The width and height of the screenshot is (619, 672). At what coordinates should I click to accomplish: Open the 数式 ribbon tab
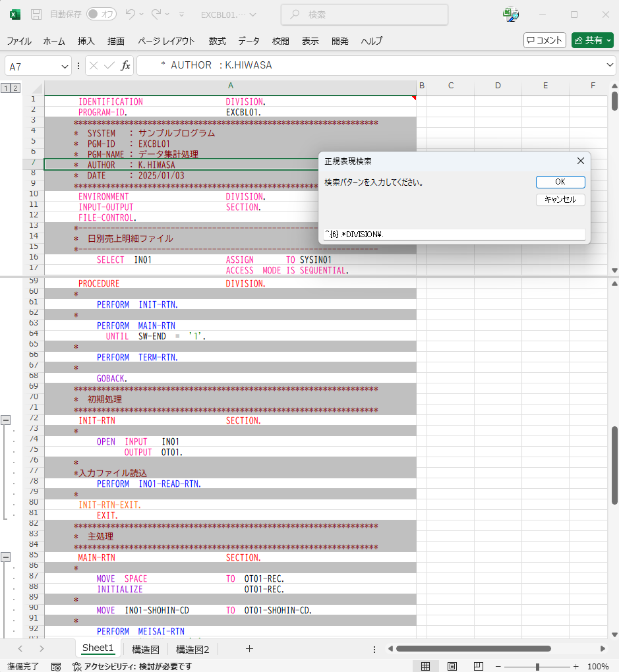218,41
